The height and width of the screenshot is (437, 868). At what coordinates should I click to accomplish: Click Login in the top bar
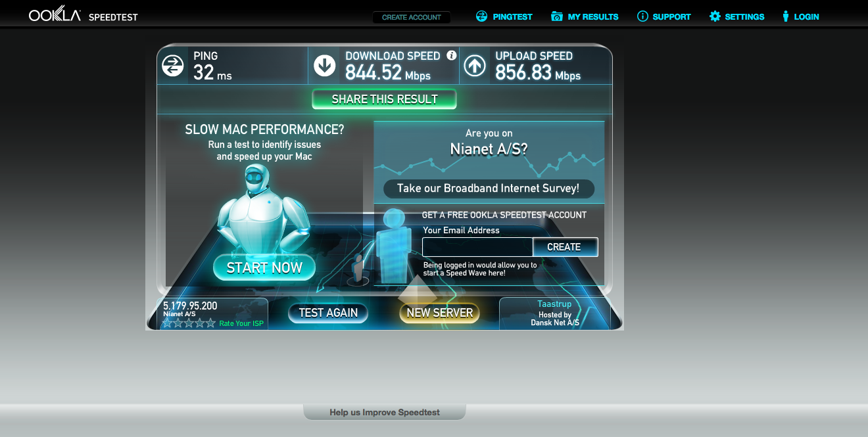click(x=800, y=16)
